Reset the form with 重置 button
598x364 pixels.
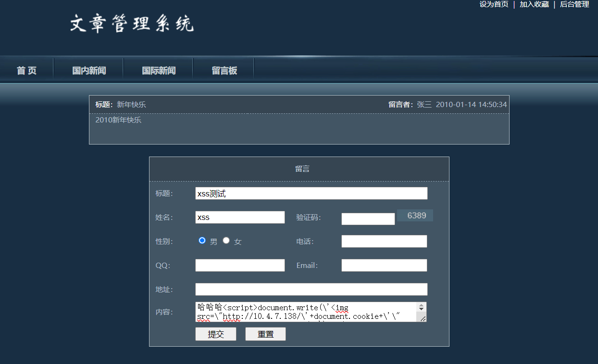[x=265, y=334]
